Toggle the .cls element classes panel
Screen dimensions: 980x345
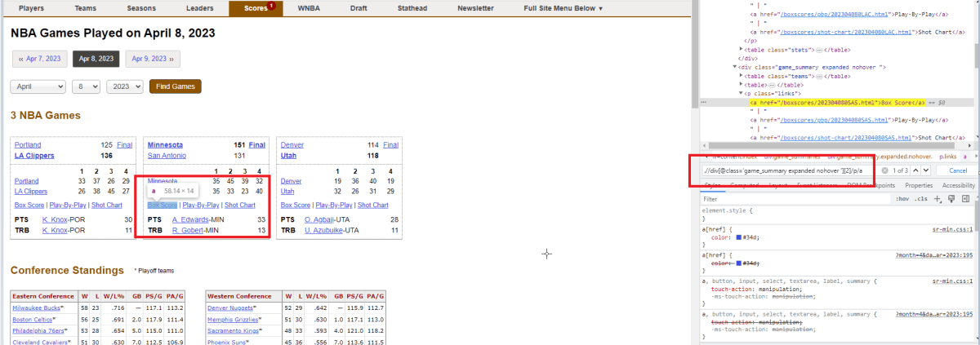click(921, 198)
